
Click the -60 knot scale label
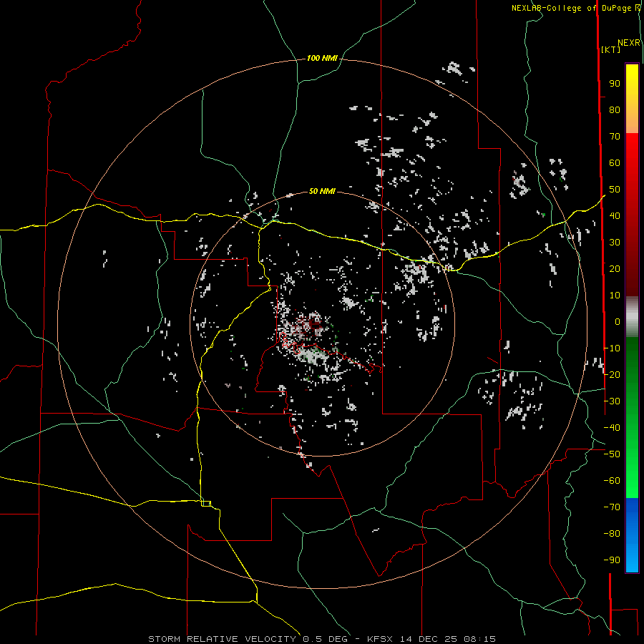pos(612,481)
